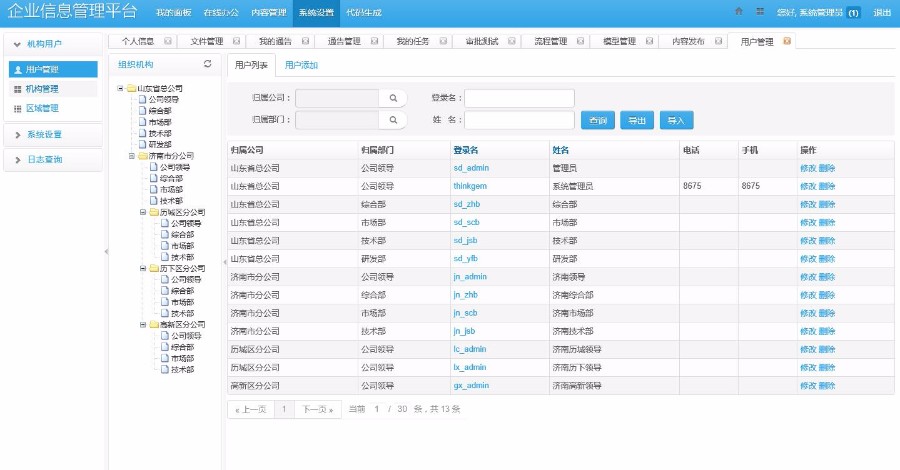Collapse the 济南市分公司 tree node
Viewport: 900px width, 470px height.
point(131,156)
